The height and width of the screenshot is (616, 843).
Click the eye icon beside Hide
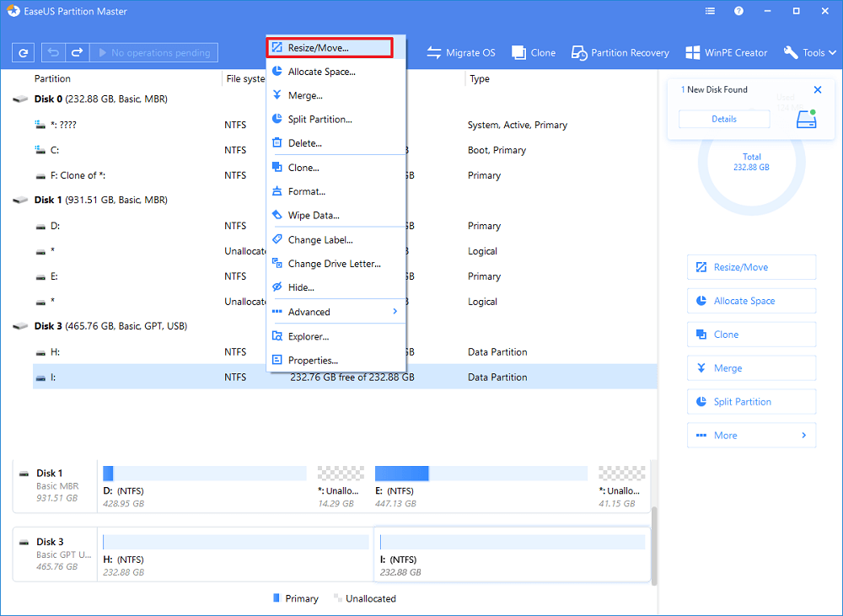pyautogui.click(x=277, y=287)
